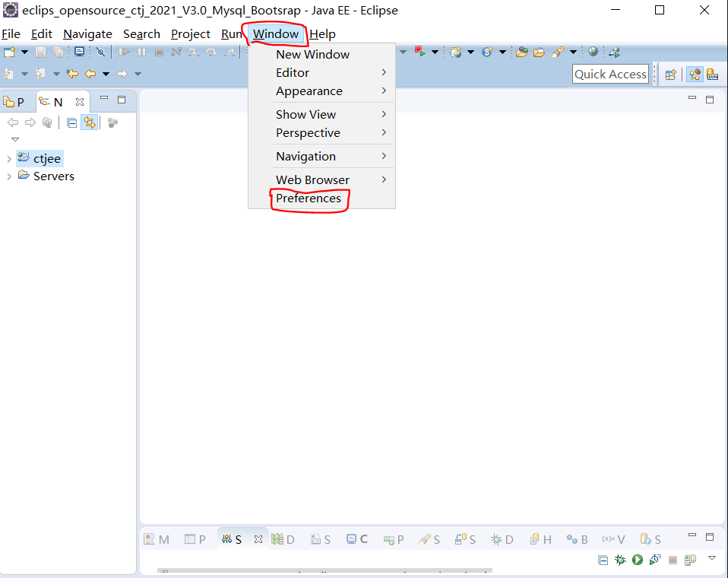Open the Navigator View Menu triangle
Image resolution: width=728 pixels, height=578 pixels.
(15, 139)
